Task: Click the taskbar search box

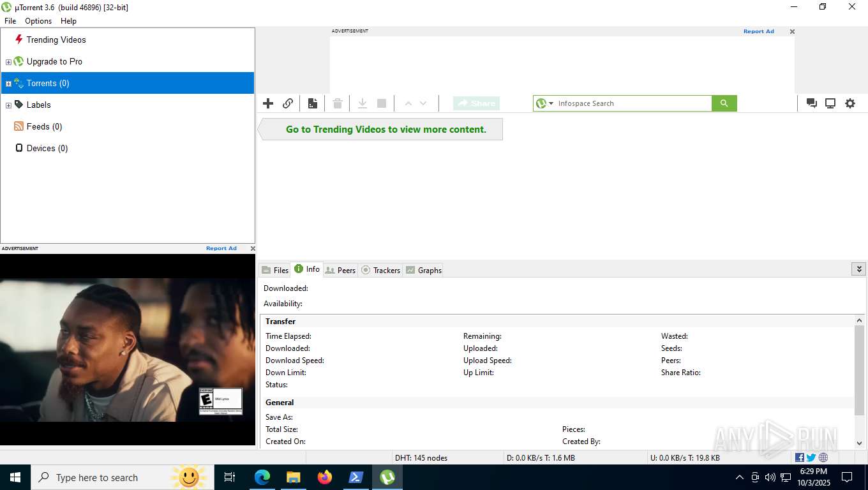Action: click(123, 477)
